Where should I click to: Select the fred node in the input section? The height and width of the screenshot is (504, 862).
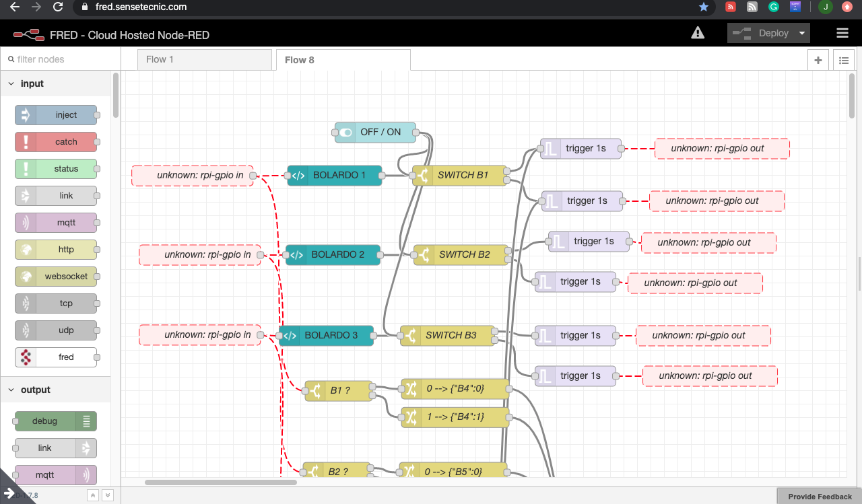pyautogui.click(x=57, y=357)
